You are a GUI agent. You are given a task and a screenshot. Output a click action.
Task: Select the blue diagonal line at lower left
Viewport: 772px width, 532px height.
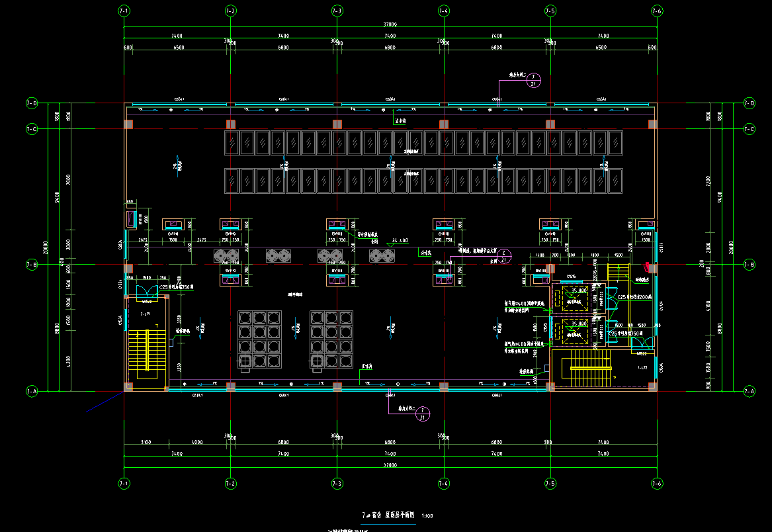coord(105,402)
